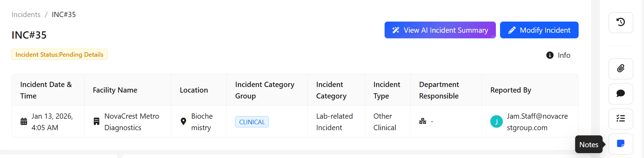This screenshot has width=644, height=158.
Task: Click the Info label text
Action: click(x=564, y=55)
